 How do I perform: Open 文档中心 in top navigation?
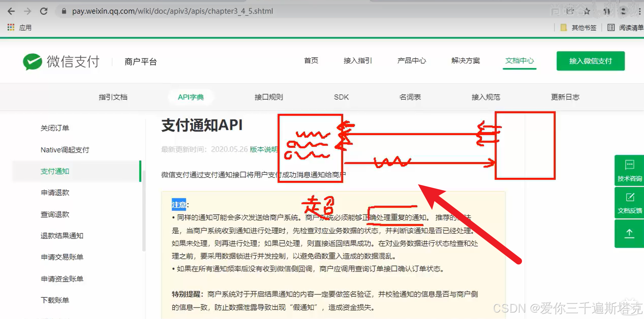(x=519, y=61)
